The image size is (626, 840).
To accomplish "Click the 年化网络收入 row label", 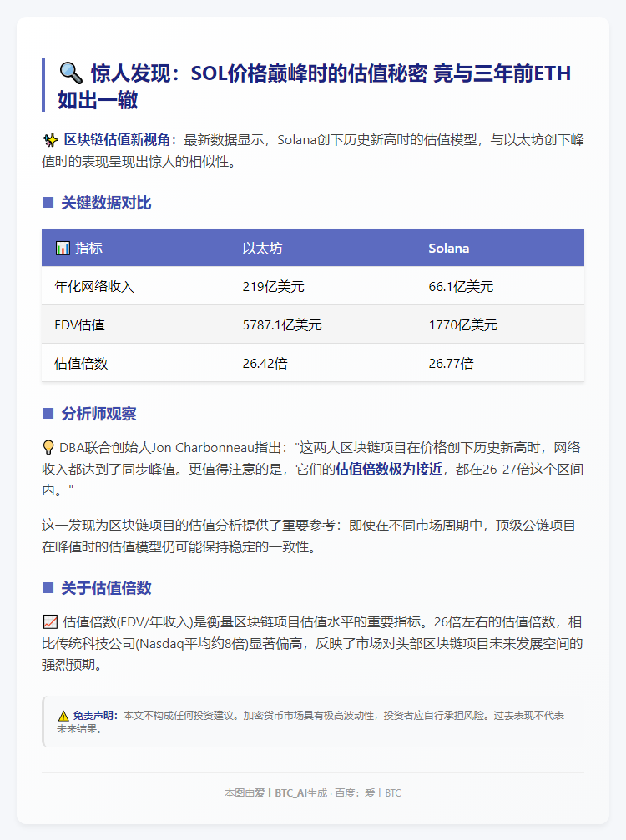I will (93, 287).
